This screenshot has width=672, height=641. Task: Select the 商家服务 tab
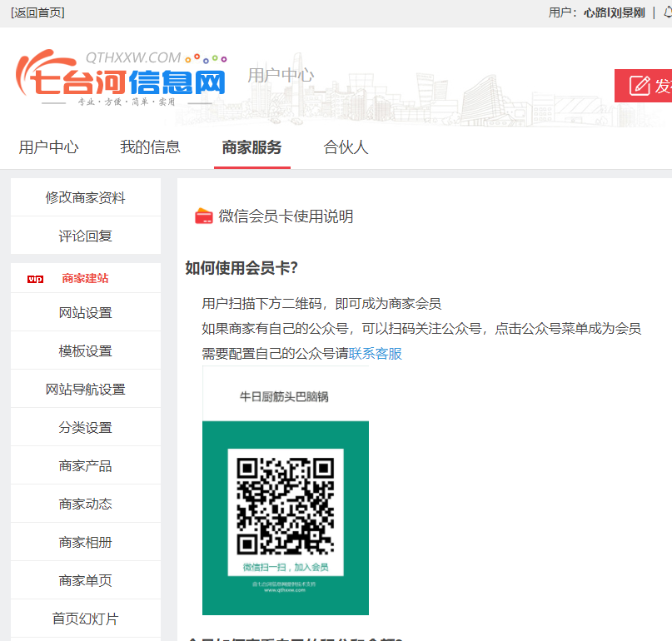251,147
